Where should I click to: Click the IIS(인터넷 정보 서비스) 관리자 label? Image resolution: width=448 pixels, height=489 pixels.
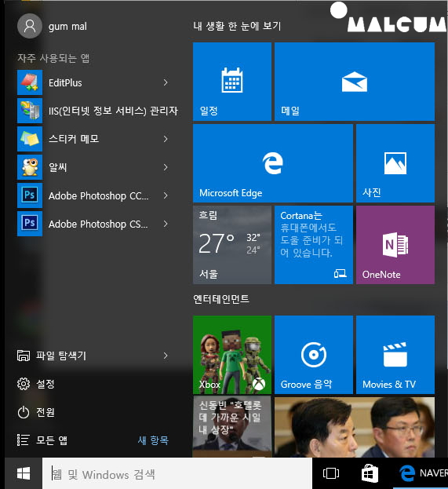(113, 111)
